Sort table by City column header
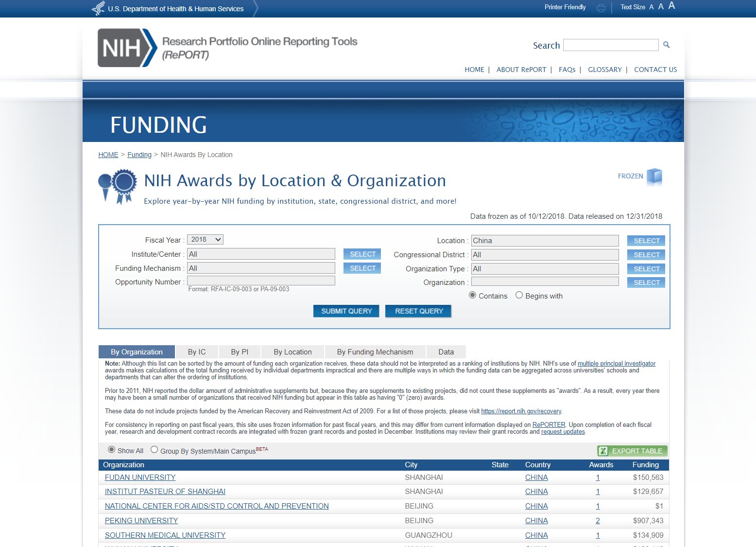The width and height of the screenshot is (756, 547). (411, 465)
